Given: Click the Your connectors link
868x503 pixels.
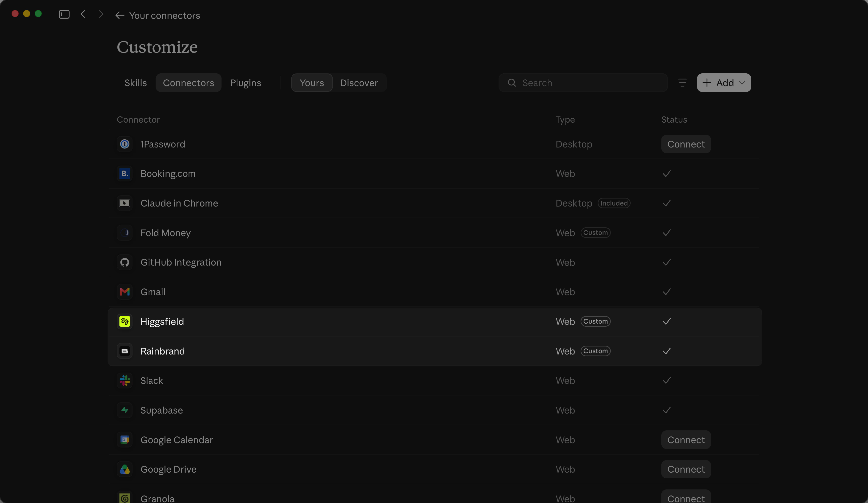Looking at the screenshot, I should pos(164,16).
